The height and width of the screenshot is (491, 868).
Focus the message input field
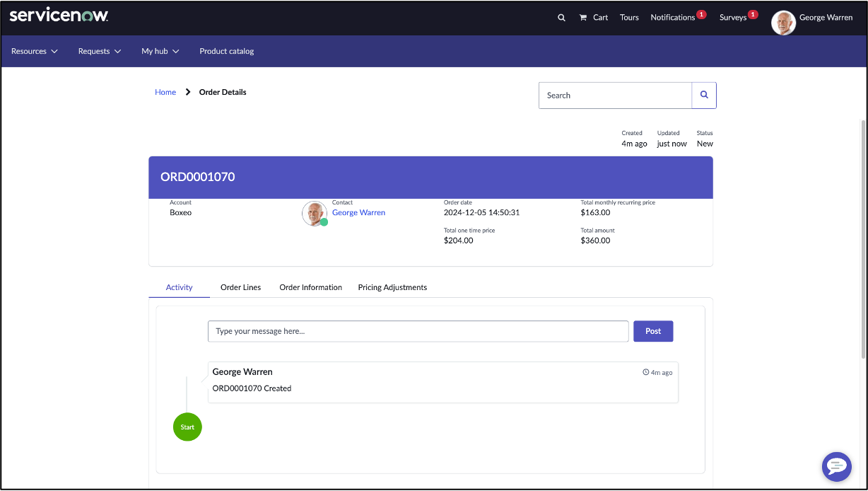(418, 331)
